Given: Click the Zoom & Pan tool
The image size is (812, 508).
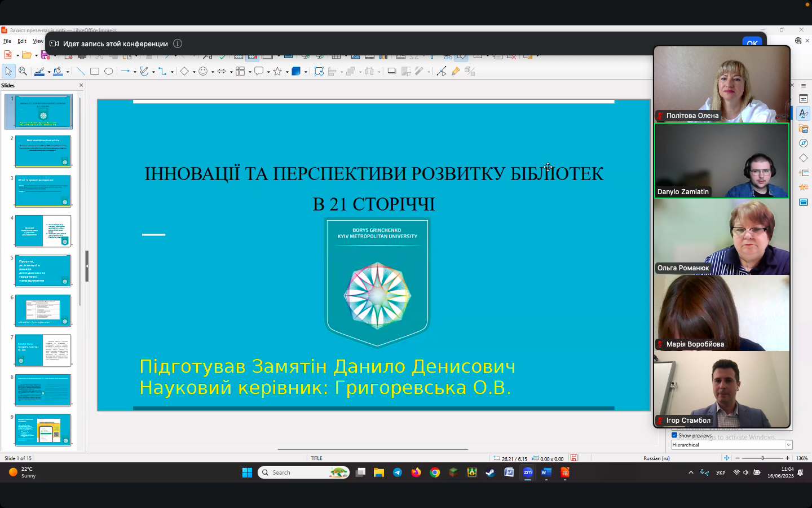Looking at the screenshot, I should 23,71.
